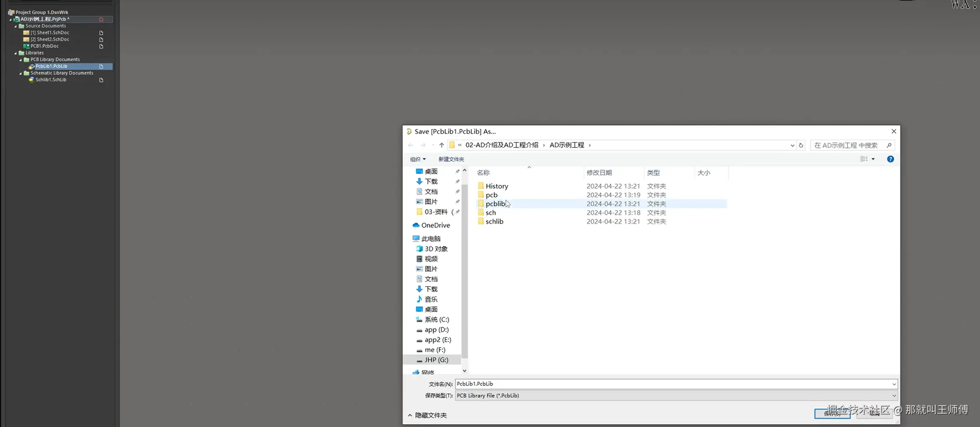Open dialog help question mark icon
This screenshot has width=980, height=427.
890,159
